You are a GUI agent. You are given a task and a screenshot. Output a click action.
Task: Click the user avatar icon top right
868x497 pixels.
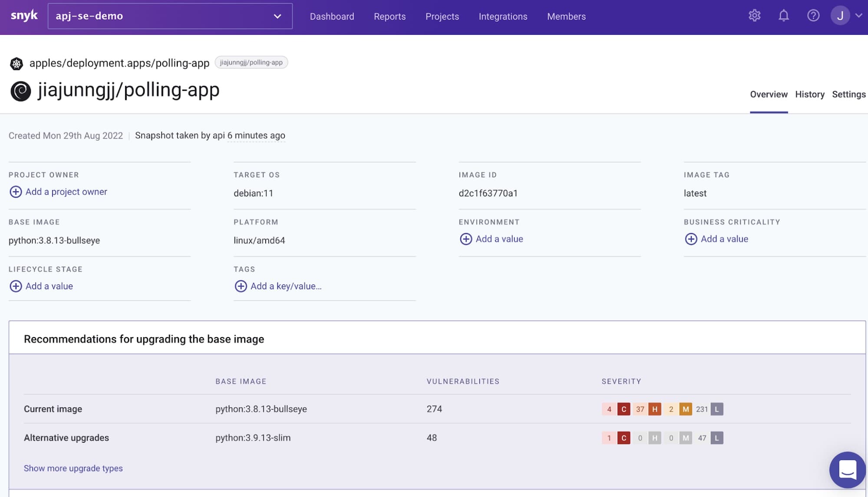click(x=841, y=16)
